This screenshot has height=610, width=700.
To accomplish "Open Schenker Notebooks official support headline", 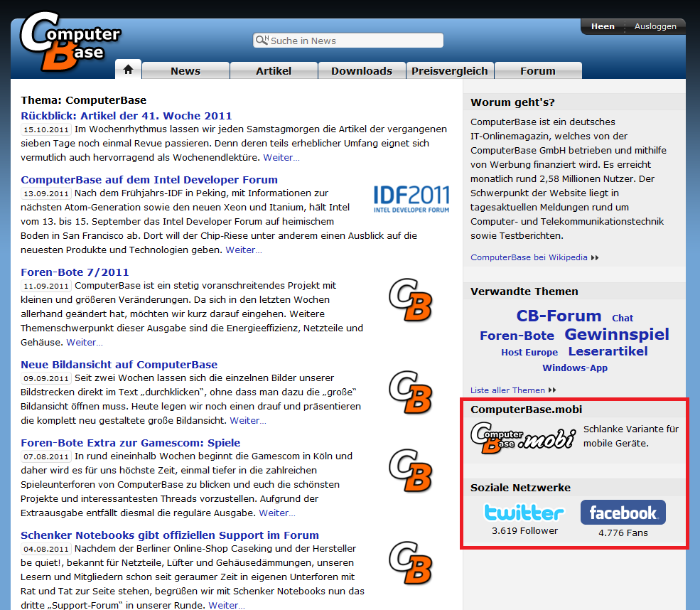I will (170, 535).
